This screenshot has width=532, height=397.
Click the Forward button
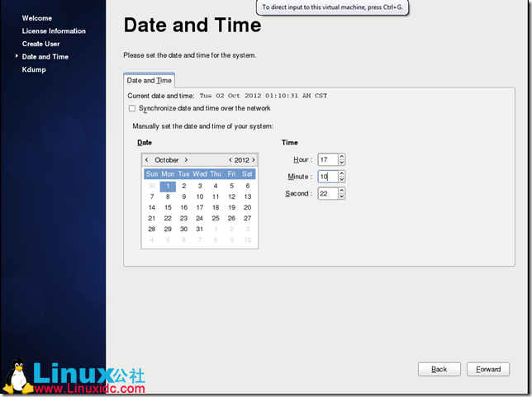(x=488, y=369)
